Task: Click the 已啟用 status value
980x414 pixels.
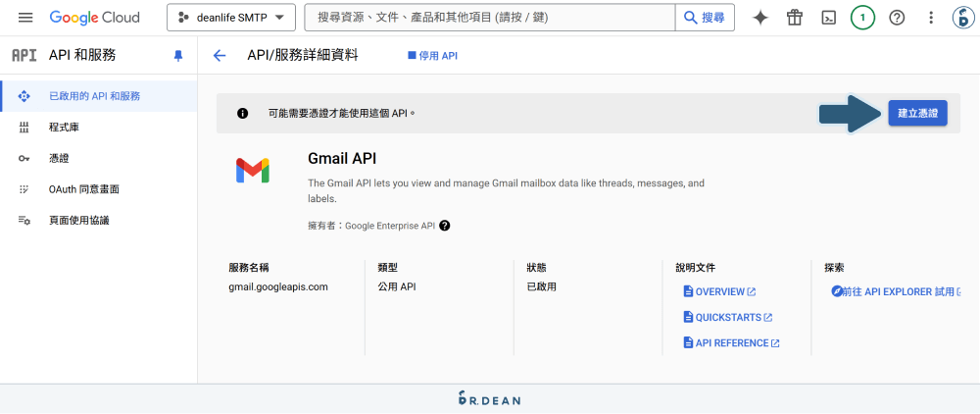Action: click(x=542, y=287)
